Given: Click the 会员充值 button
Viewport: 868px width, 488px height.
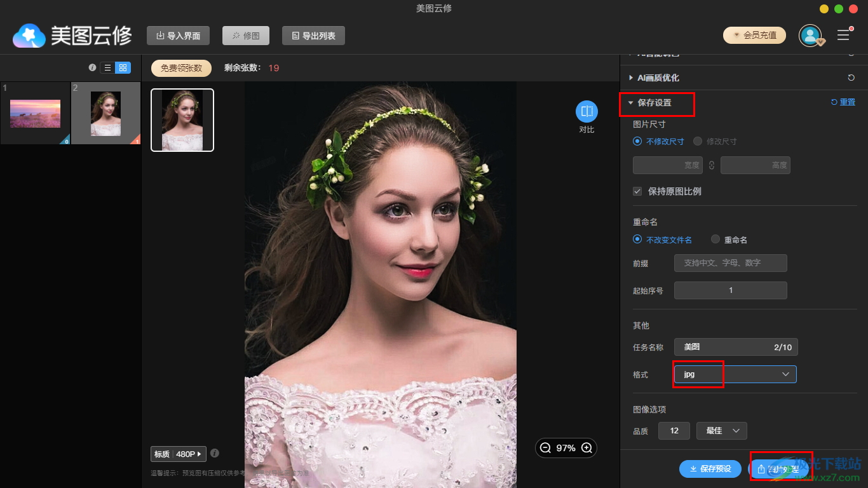Looking at the screenshot, I should coord(754,36).
